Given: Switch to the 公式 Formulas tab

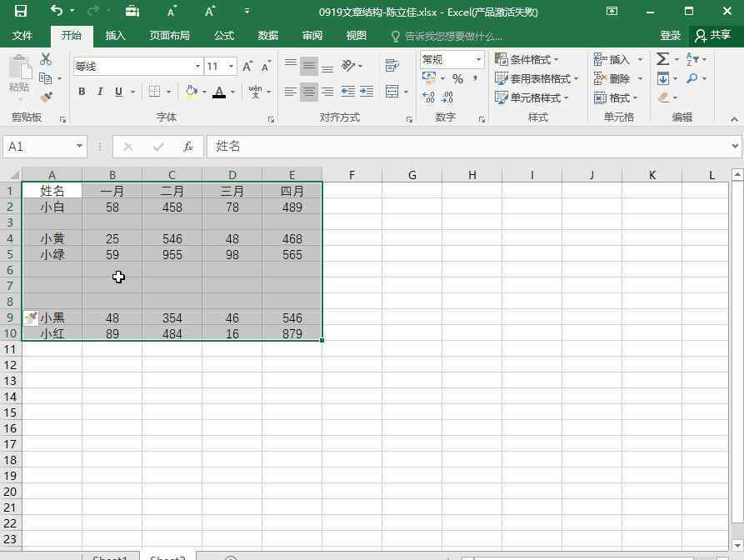Looking at the screenshot, I should coord(224,35).
